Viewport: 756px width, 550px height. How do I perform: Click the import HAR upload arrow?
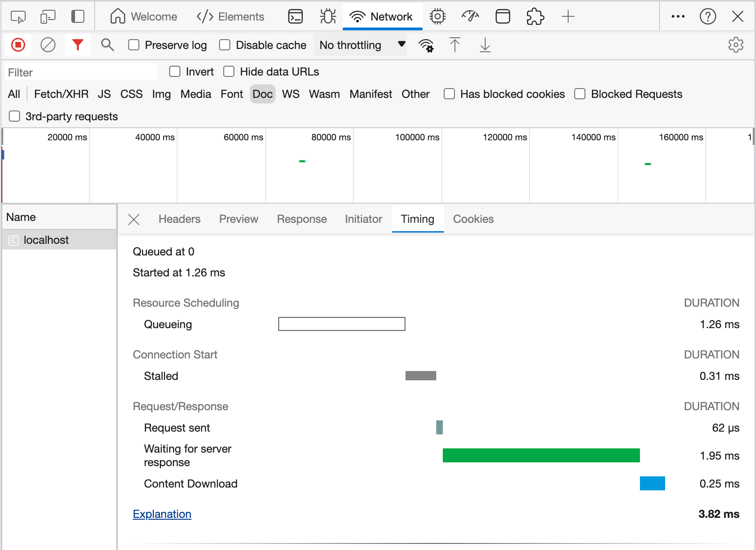[x=455, y=45]
